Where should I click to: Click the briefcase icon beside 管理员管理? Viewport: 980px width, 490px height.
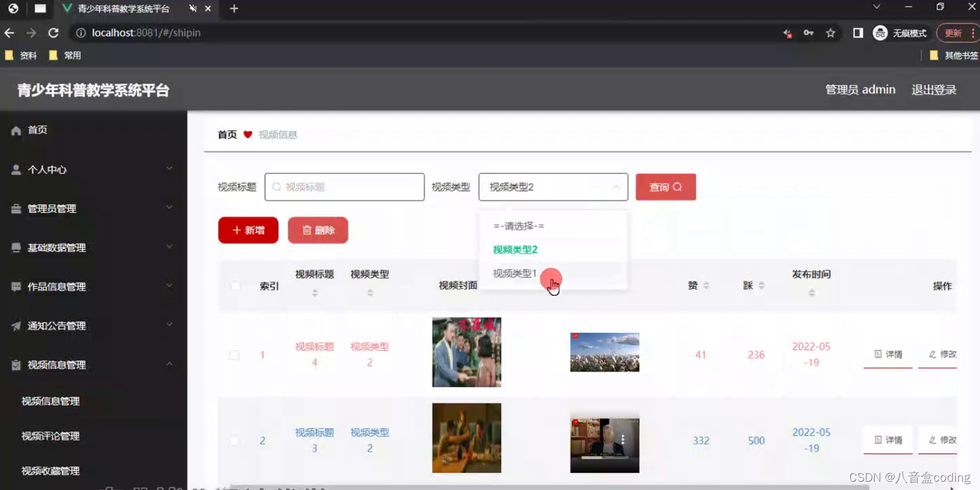16,209
